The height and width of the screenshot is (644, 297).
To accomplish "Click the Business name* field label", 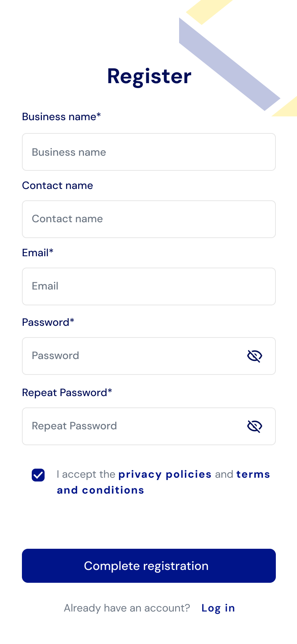I will pyautogui.click(x=61, y=117).
